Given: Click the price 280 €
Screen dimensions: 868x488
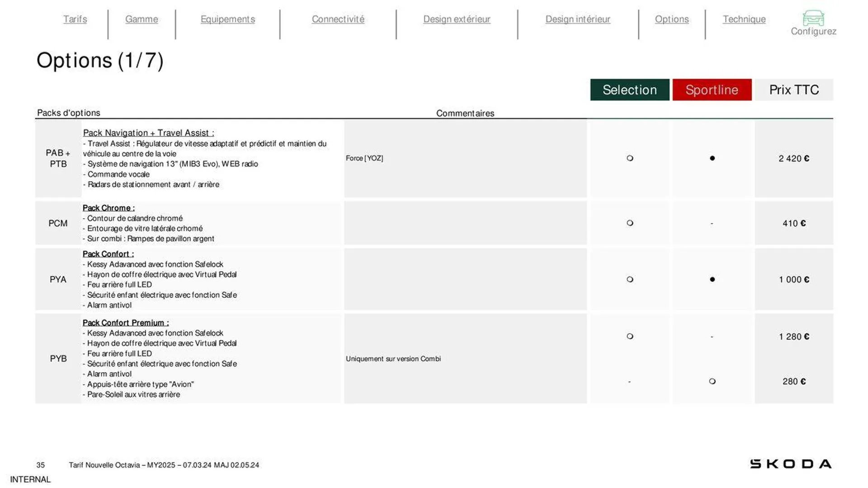Looking at the screenshot, I should click(x=794, y=381).
